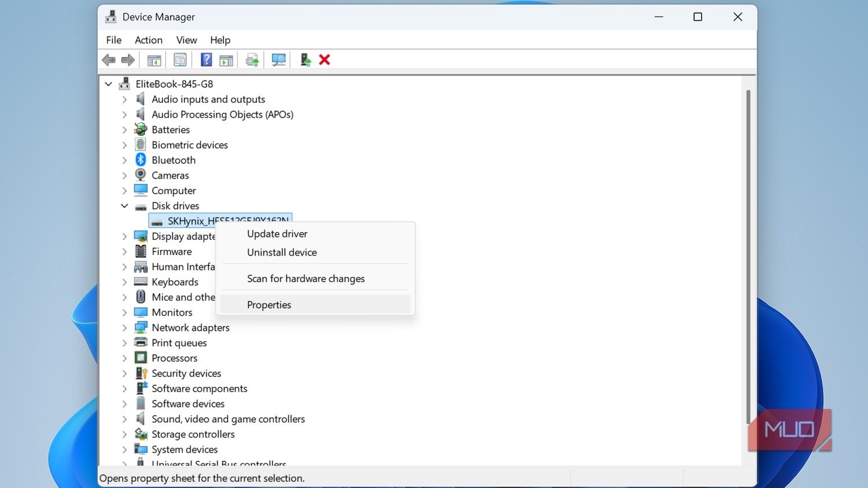The width and height of the screenshot is (868, 488).
Task: Select the Keyboards label in tree
Action: click(175, 282)
